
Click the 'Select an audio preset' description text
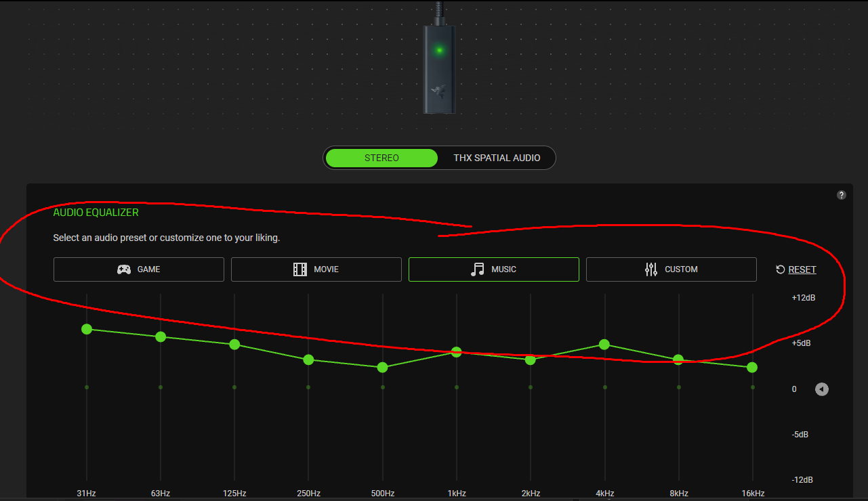click(167, 238)
